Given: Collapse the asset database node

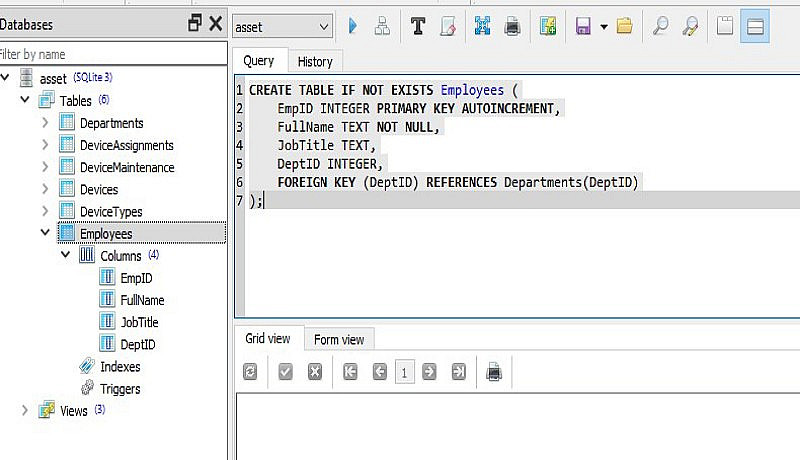Looking at the screenshot, I should coord(5,78).
